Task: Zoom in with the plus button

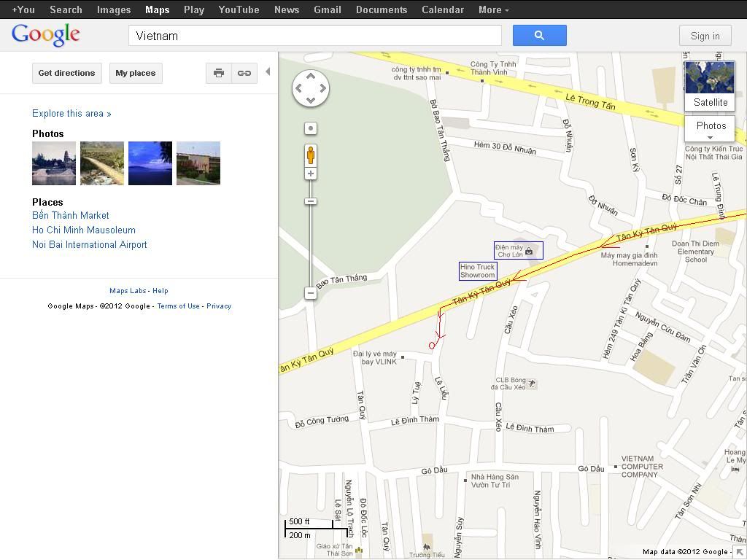Action: [311, 174]
